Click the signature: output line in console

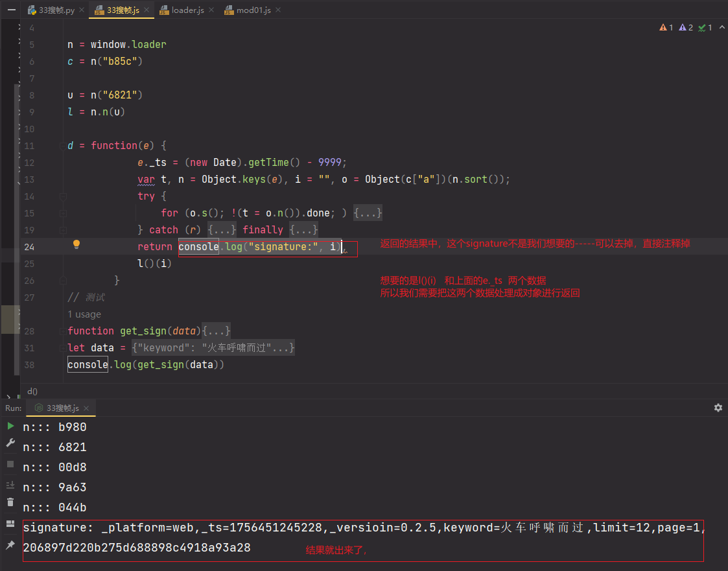364,528
